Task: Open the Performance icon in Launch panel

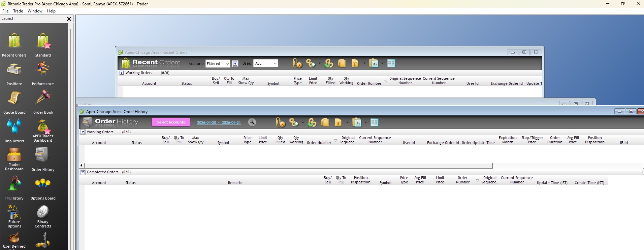Action: pyautogui.click(x=43, y=69)
